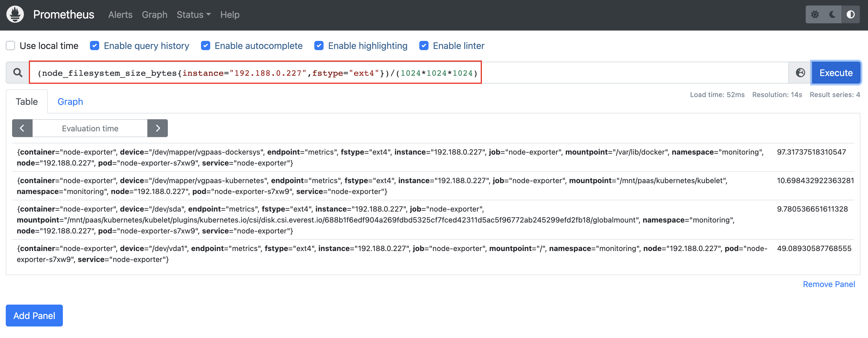Click the Remove Panel link
Image resolution: width=868 pixels, height=338 pixels.
828,284
